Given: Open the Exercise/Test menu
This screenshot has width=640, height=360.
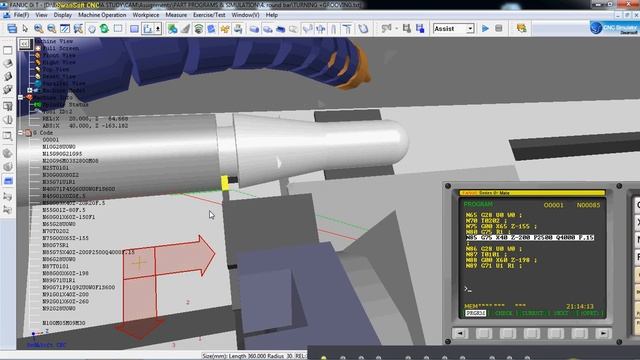Looking at the screenshot, I should [209, 15].
